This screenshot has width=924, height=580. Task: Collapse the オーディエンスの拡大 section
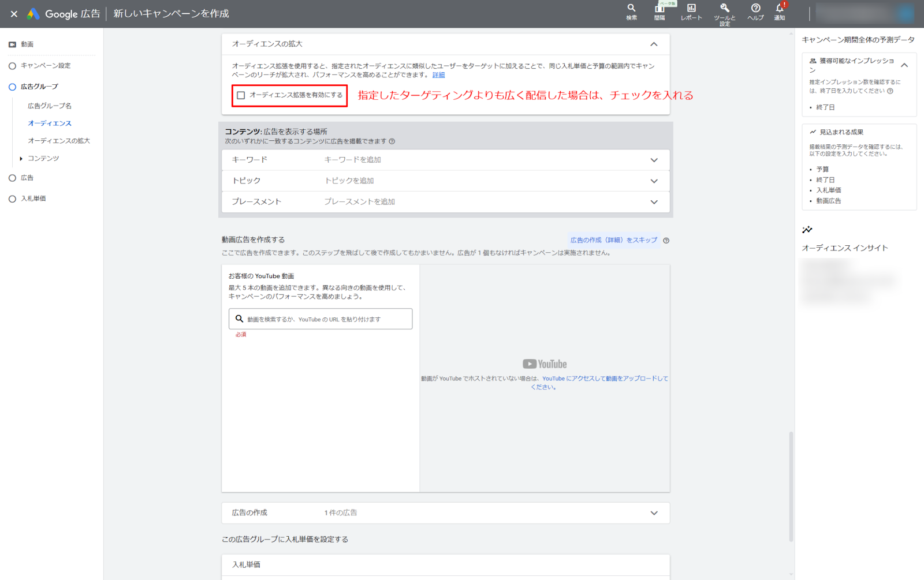point(654,44)
